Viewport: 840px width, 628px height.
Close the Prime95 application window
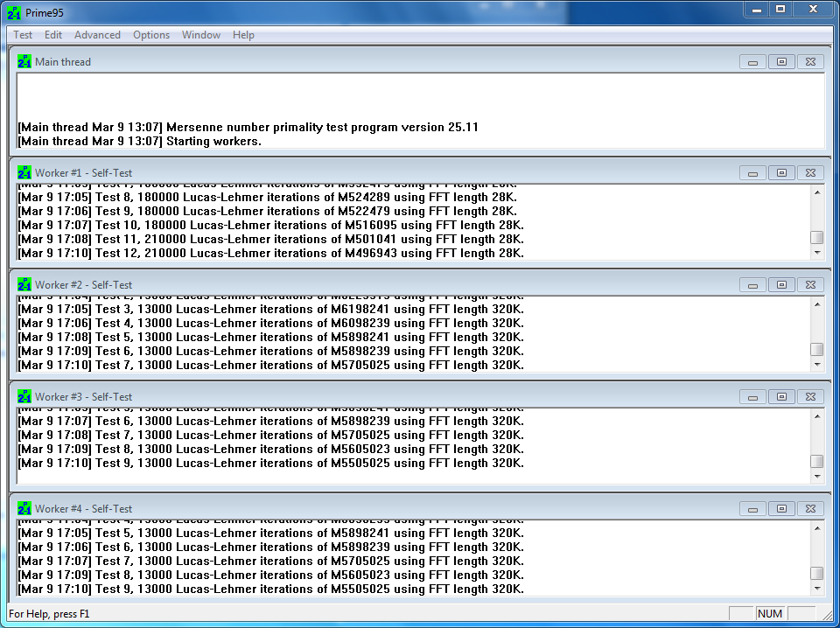pyautogui.click(x=813, y=10)
